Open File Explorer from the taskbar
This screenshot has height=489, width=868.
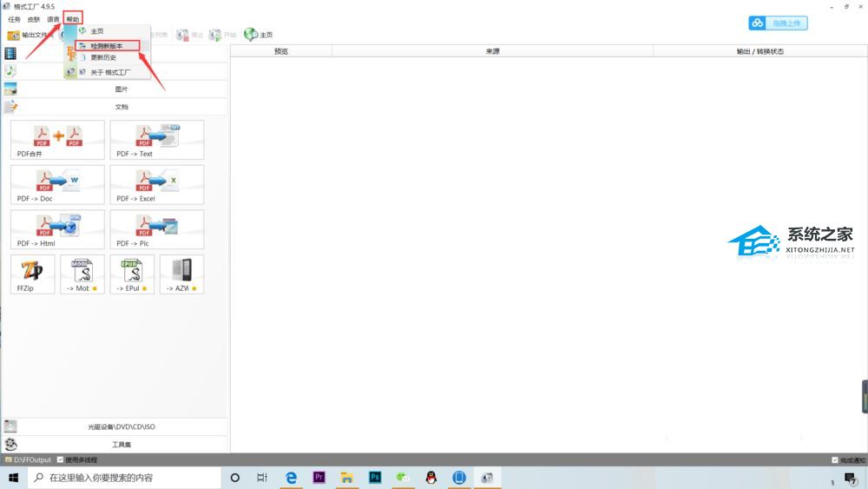tap(347, 478)
